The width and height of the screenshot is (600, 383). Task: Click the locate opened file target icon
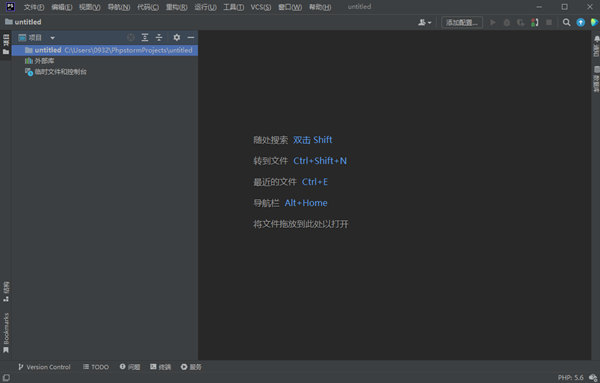point(131,37)
